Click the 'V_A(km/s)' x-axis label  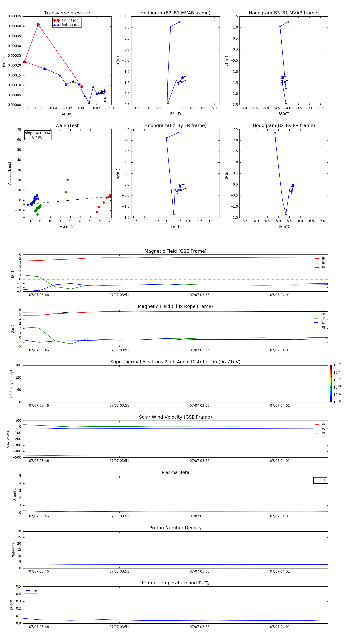pos(67,227)
